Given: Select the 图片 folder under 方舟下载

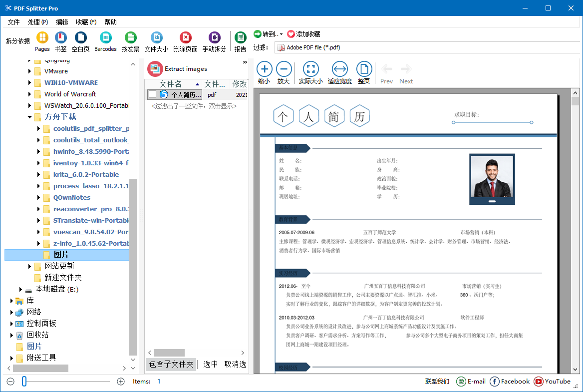Looking at the screenshot, I should coord(61,254).
